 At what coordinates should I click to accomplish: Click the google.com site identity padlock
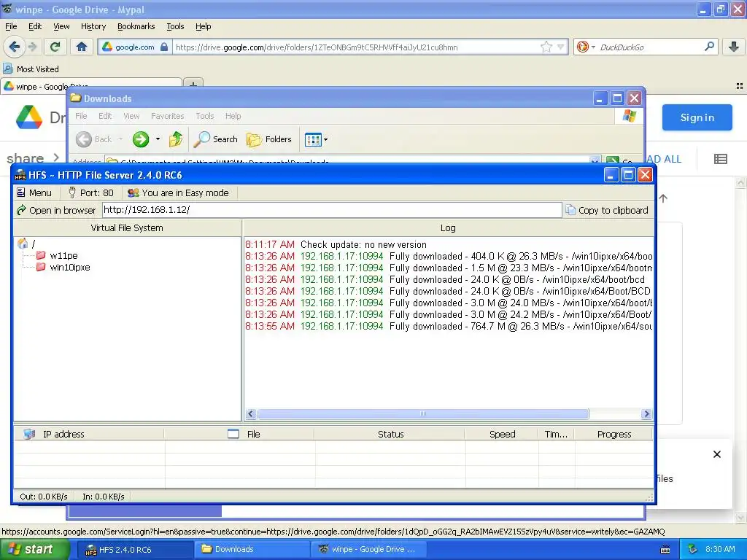coord(164,47)
